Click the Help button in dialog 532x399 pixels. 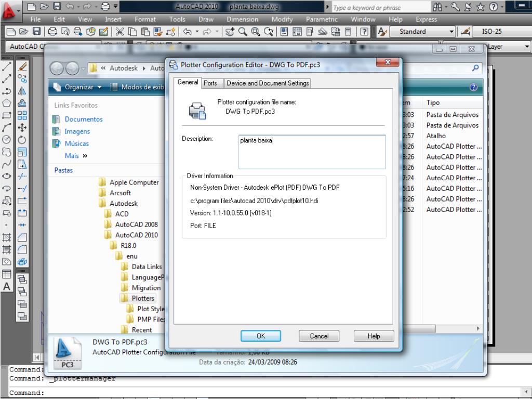coord(374,336)
